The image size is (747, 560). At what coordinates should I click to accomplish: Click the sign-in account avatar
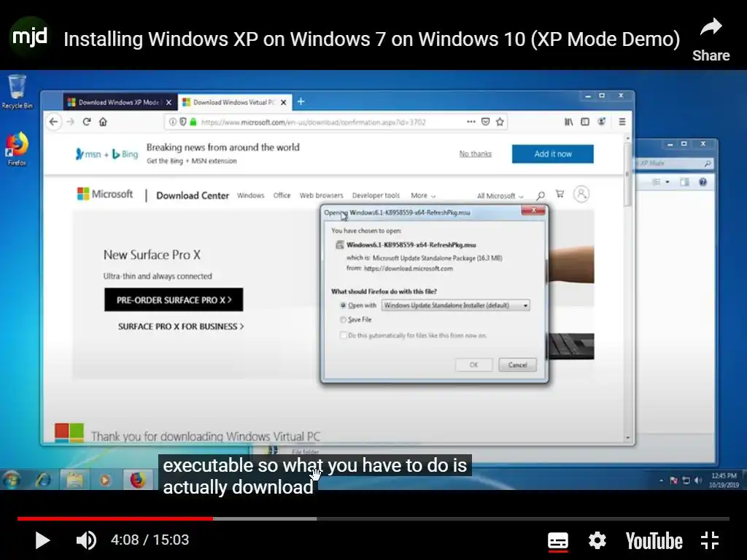(x=581, y=194)
